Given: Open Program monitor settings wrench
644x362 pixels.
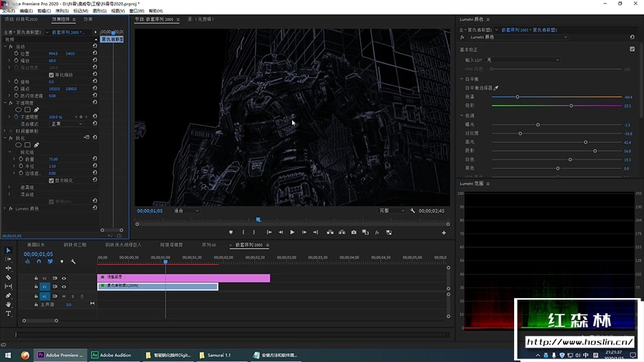Looking at the screenshot, I should (412, 211).
